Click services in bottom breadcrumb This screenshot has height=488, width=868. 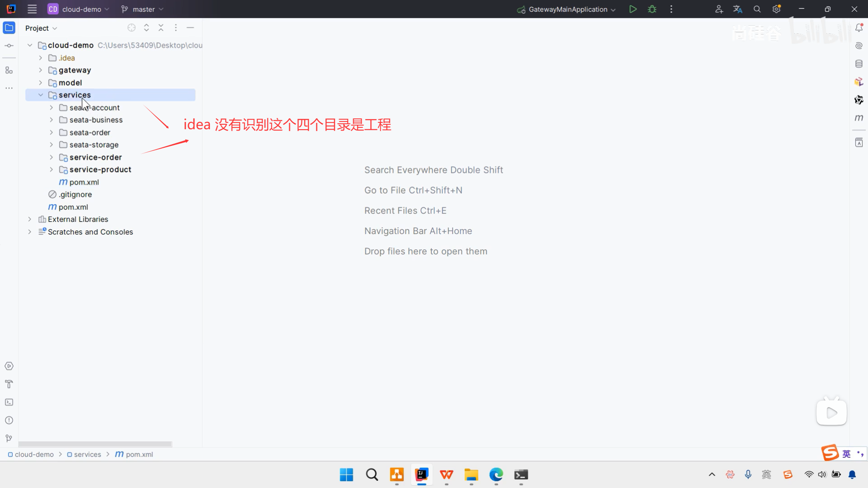tap(87, 455)
